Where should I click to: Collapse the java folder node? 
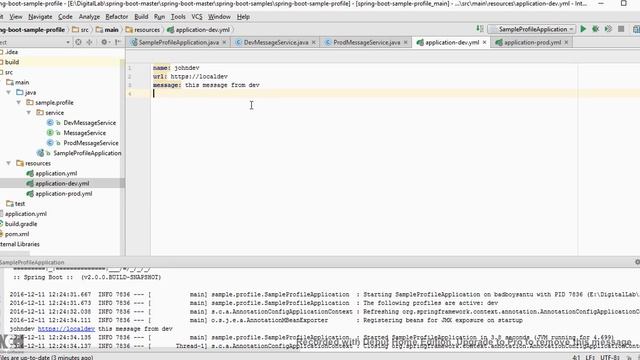click(x=9, y=92)
